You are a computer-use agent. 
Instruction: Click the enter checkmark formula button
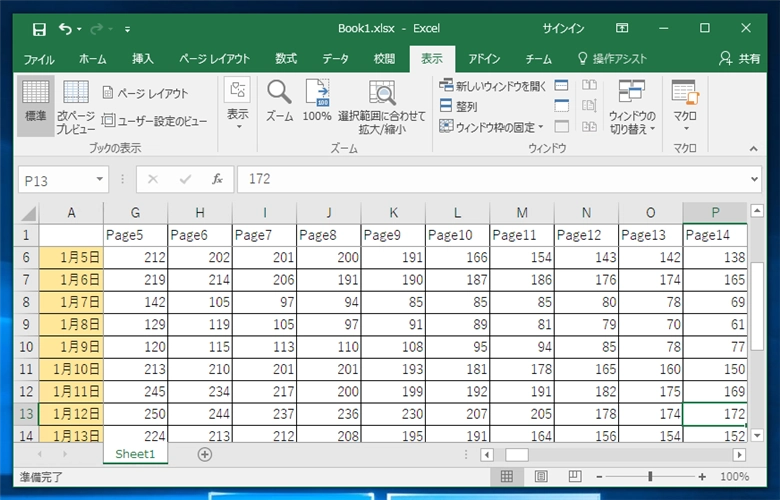pos(185,179)
